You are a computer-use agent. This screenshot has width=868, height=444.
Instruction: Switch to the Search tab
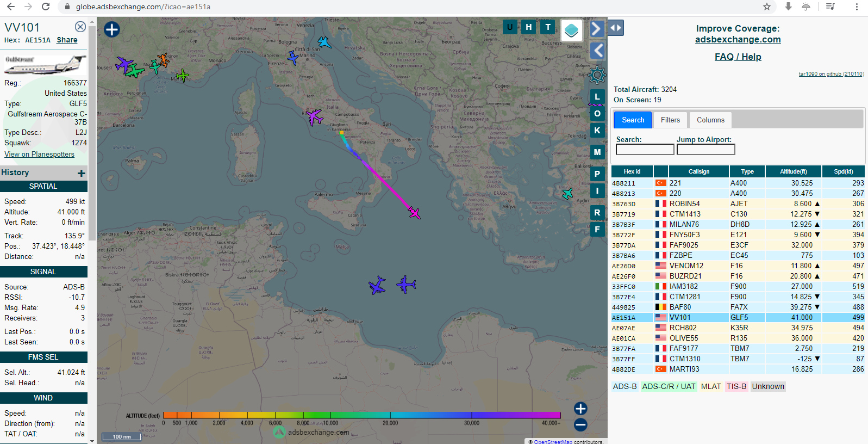[x=633, y=120]
